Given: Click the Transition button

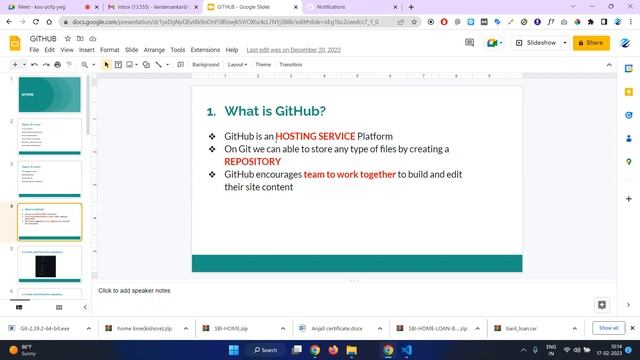Looking at the screenshot, I should 291,64.
